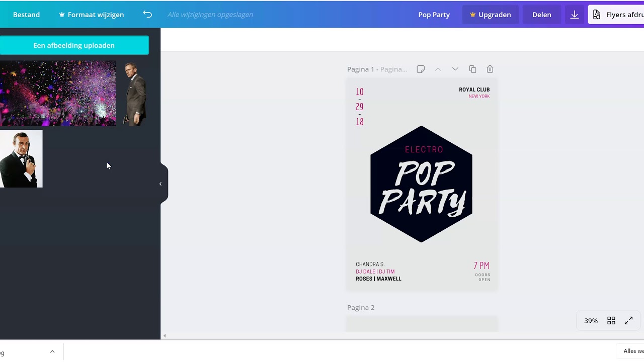
Task: Select the ROSES | MAXWELL text
Action: pyautogui.click(x=378, y=279)
